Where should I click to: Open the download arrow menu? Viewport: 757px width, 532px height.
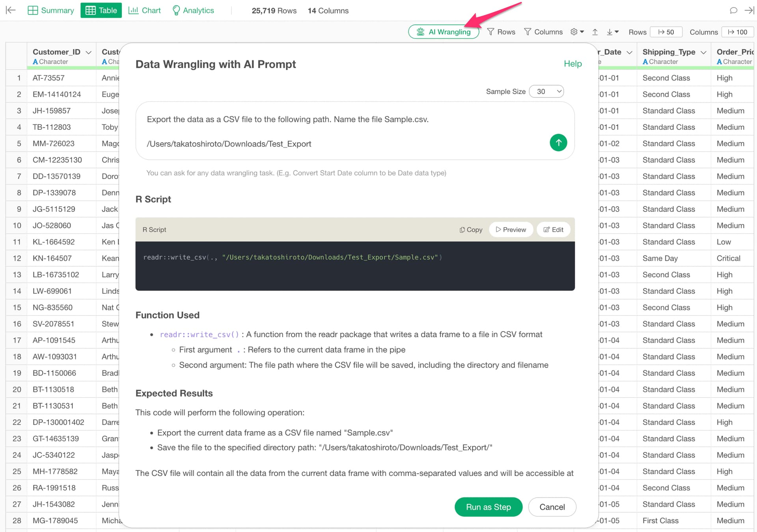tap(612, 32)
